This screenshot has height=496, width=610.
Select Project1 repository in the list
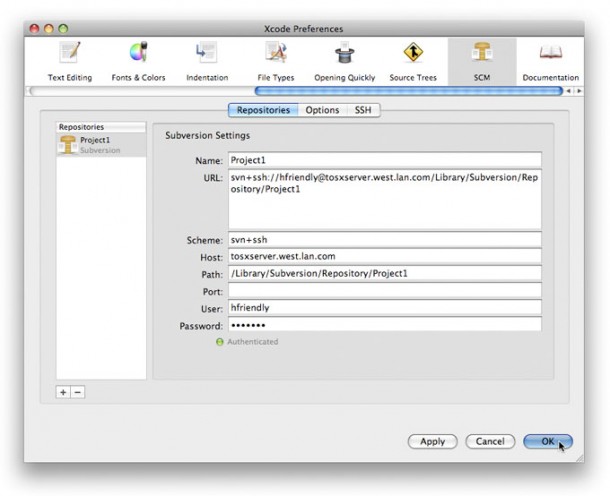(100, 145)
